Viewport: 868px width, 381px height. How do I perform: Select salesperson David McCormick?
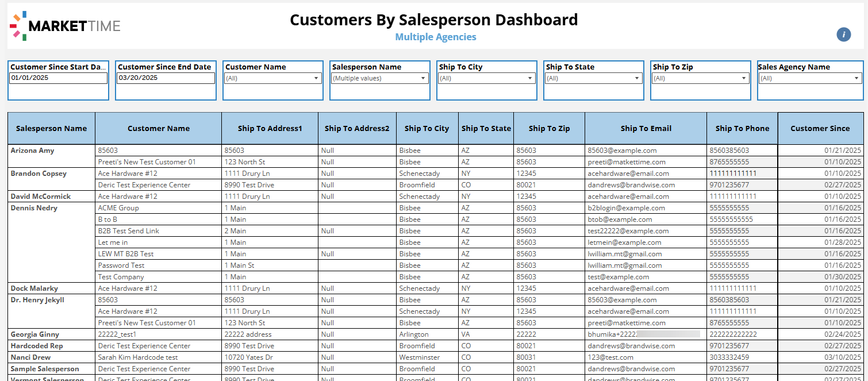41,197
